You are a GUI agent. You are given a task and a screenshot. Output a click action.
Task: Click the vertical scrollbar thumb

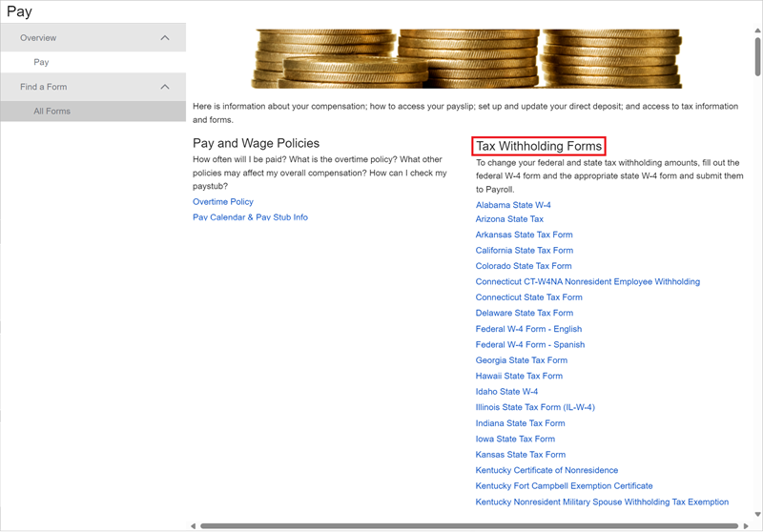click(x=757, y=56)
